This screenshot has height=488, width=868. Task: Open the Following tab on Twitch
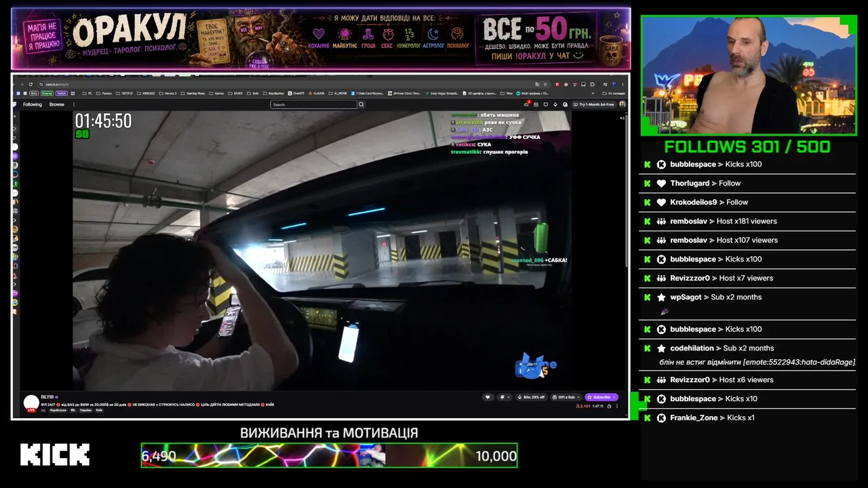[x=33, y=104]
